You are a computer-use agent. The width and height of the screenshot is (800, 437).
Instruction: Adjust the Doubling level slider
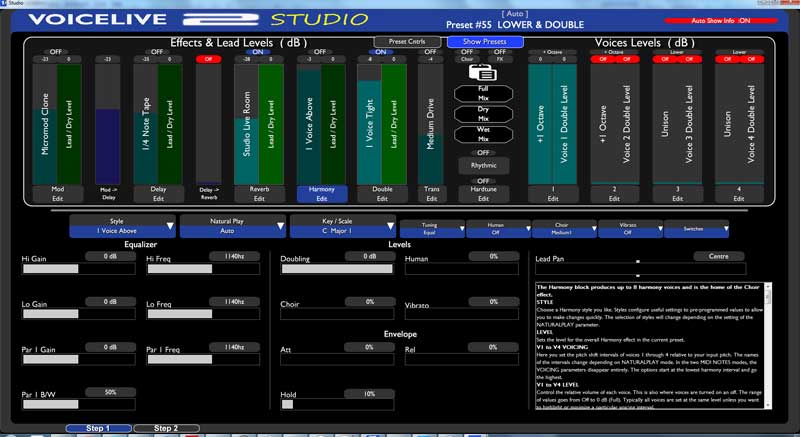click(x=337, y=269)
